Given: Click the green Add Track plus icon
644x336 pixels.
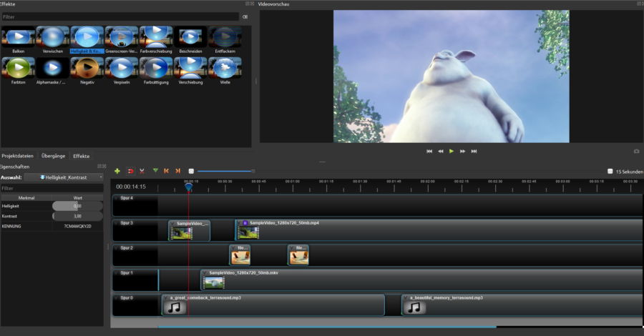Looking at the screenshot, I should point(117,171).
